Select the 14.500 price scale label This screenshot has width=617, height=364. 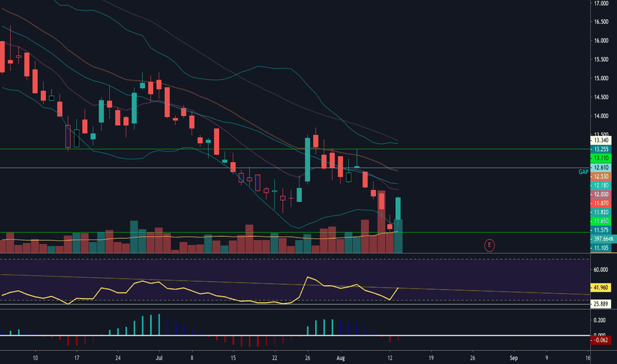click(601, 97)
